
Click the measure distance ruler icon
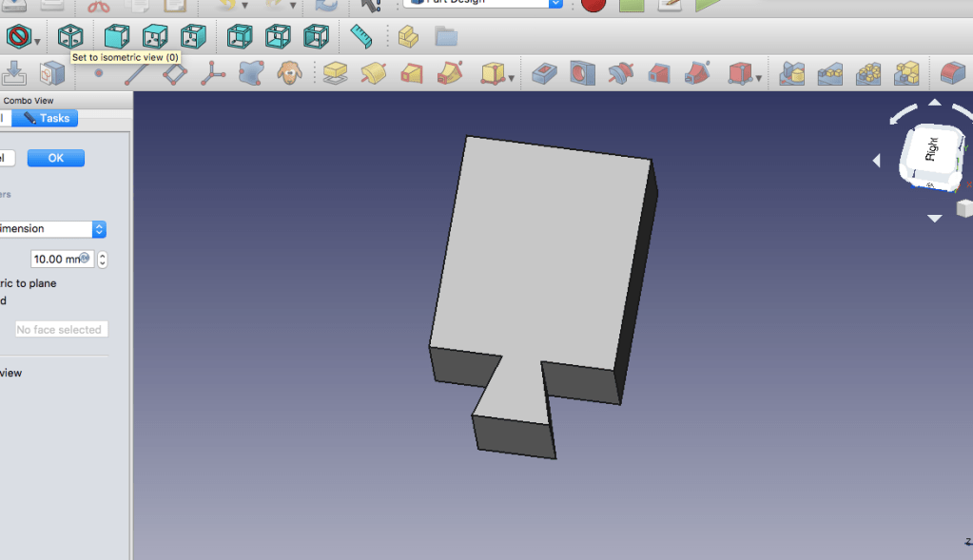coord(361,37)
